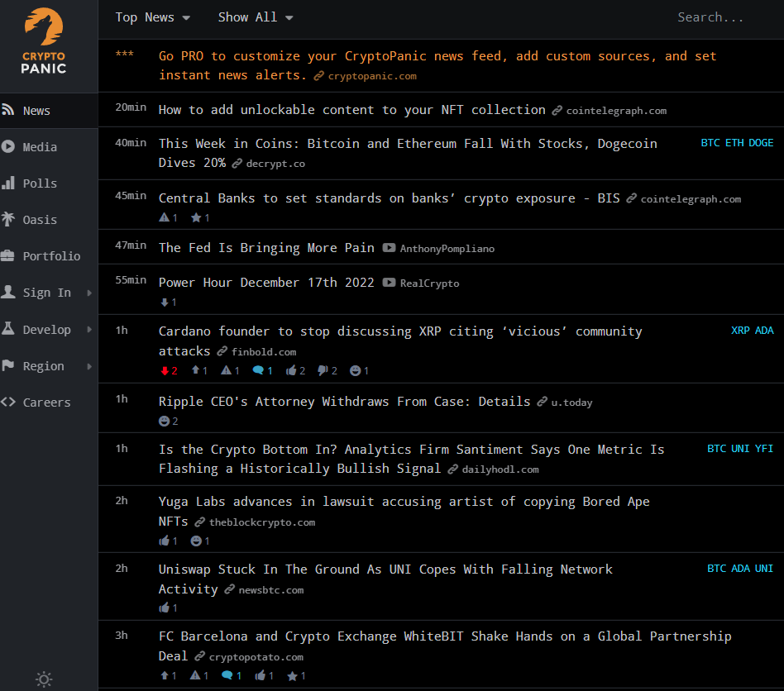Open the Go PRO promotion headline
The width and height of the screenshot is (784, 691).
pos(437,65)
